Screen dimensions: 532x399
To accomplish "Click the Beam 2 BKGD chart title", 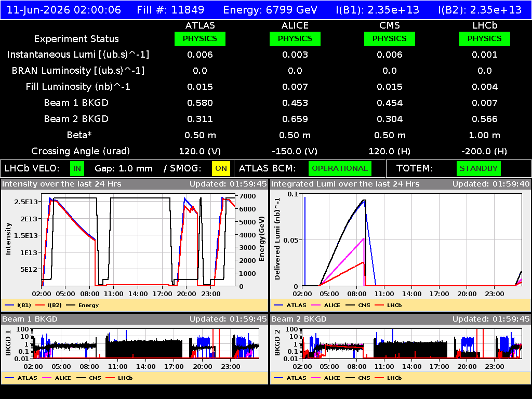I will point(299,319).
